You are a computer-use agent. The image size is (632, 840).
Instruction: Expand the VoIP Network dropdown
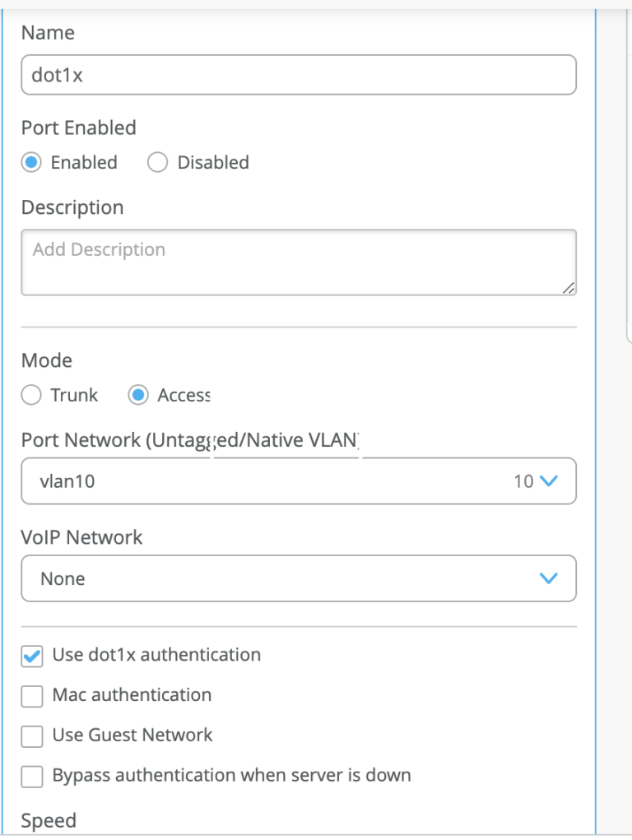click(299, 578)
